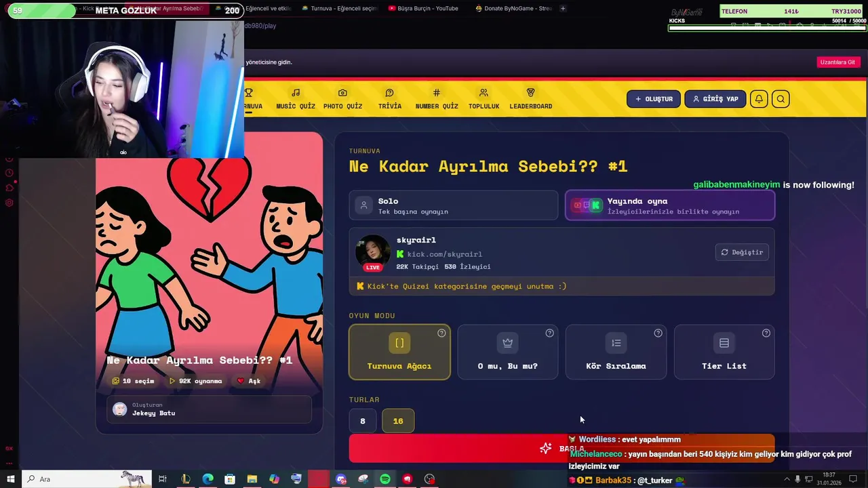Screen dimensions: 868x488
Task: Click the Giriş Yap login button
Action: coord(715,99)
